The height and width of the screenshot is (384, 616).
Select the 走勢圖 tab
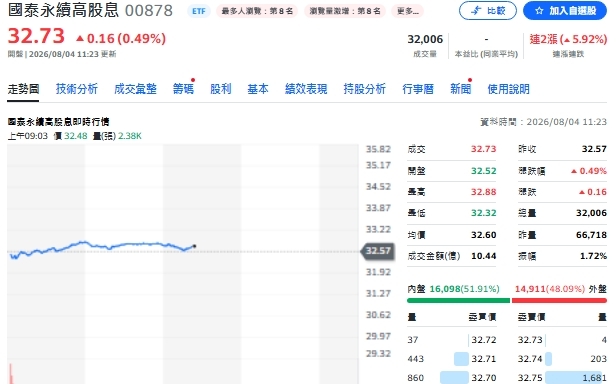tap(23, 89)
